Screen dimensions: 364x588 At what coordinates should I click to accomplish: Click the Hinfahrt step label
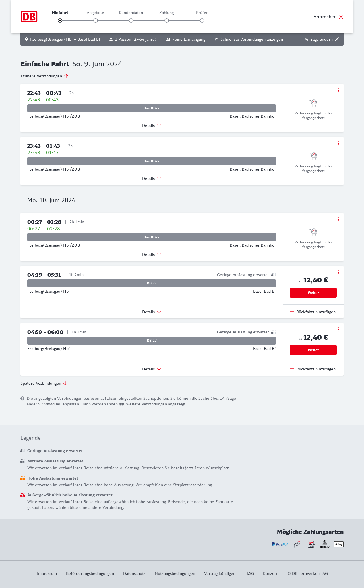click(x=60, y=13)
